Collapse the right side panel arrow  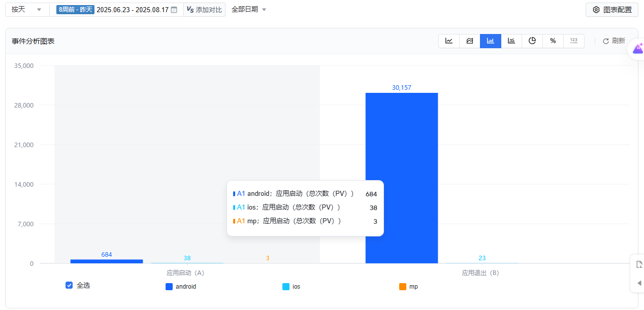pos(639,283)
